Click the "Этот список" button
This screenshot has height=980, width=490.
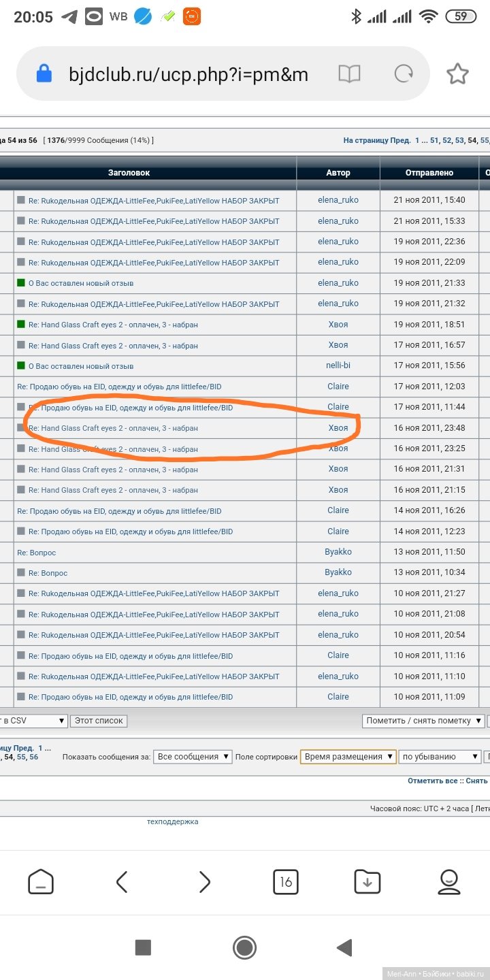(x=99, y=721)
